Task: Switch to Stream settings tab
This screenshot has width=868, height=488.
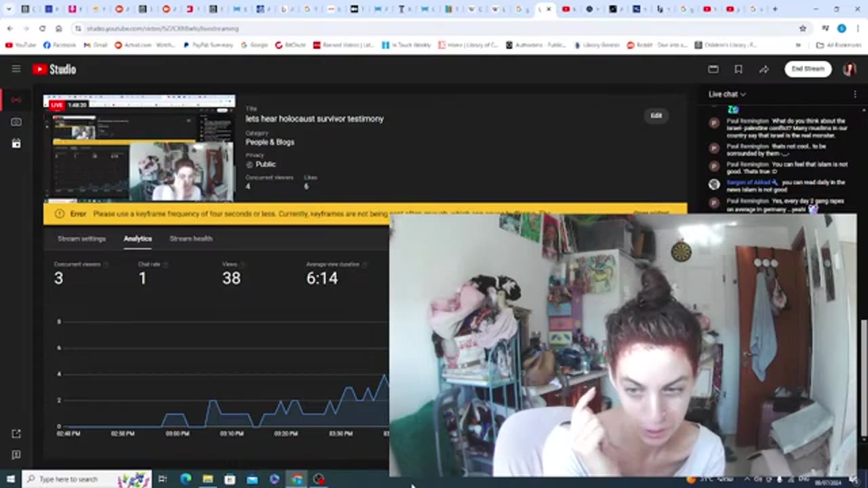Action: coord(81,239)
